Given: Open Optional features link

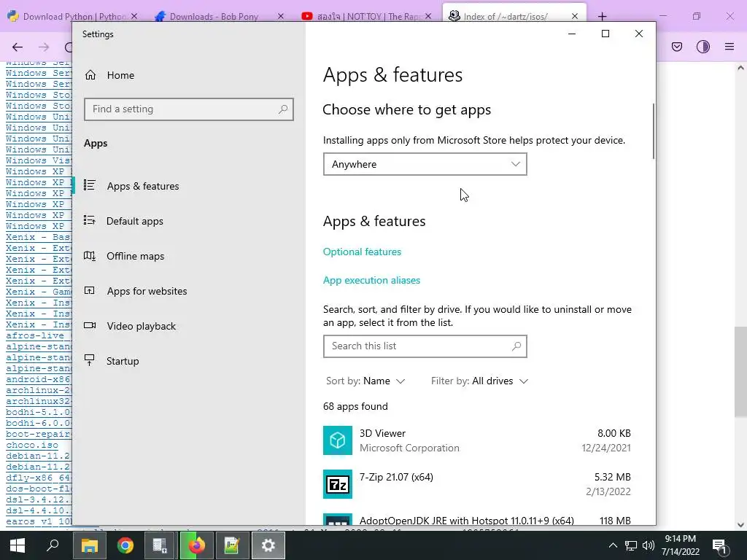Looking at the screenshot, I should tap(362, 252).
